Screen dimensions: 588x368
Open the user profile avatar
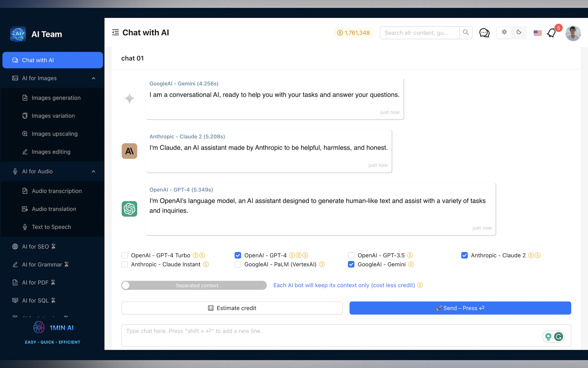pyautogui.click(x=573, y=33)
